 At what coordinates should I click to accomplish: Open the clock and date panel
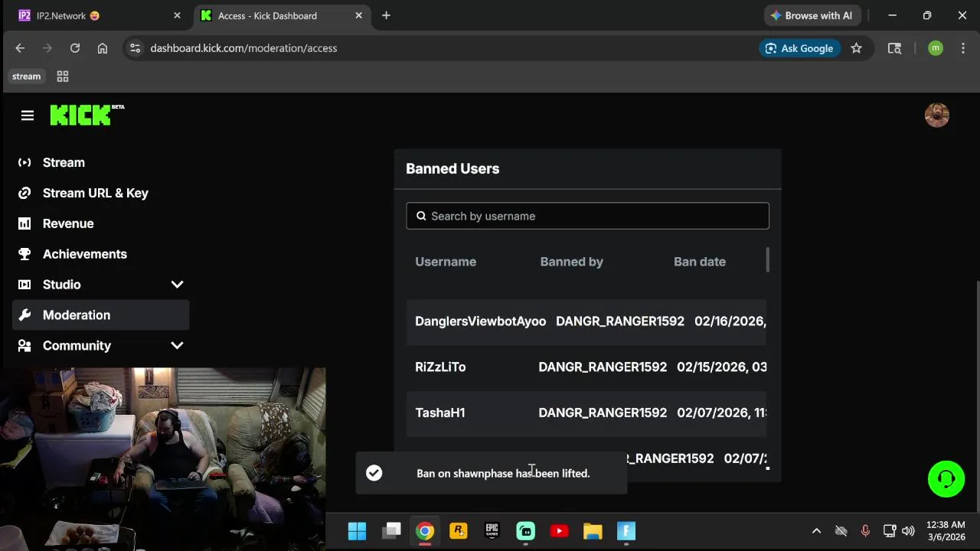point(946,531)
